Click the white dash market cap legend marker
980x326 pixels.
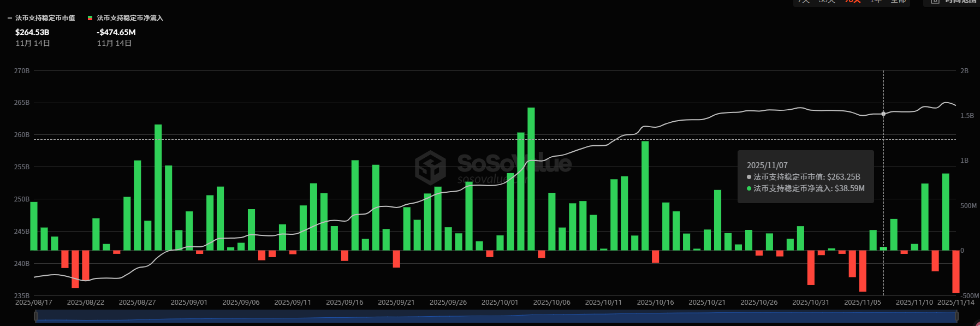point(10,18)
